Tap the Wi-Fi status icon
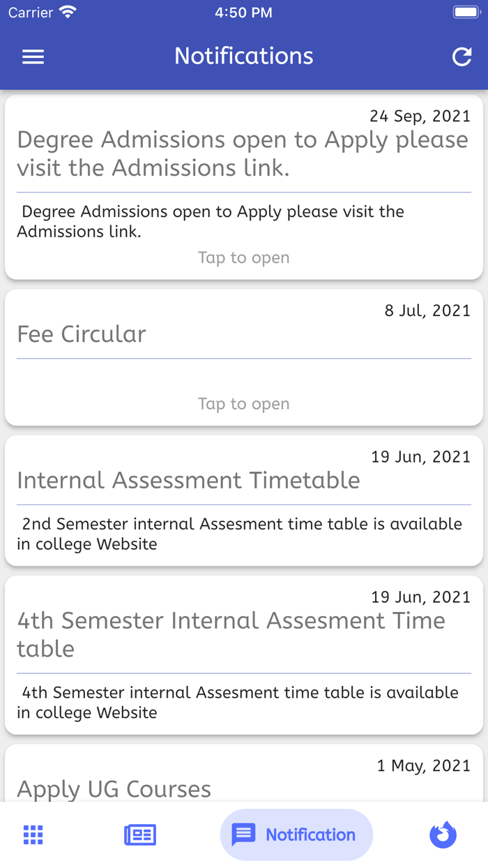Screen dimensions: 488x868 [x=67, y=11]
